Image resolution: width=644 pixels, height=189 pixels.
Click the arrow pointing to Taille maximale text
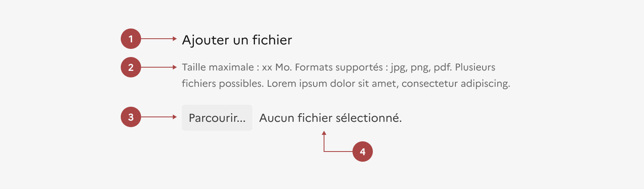[x=159, y=67]
